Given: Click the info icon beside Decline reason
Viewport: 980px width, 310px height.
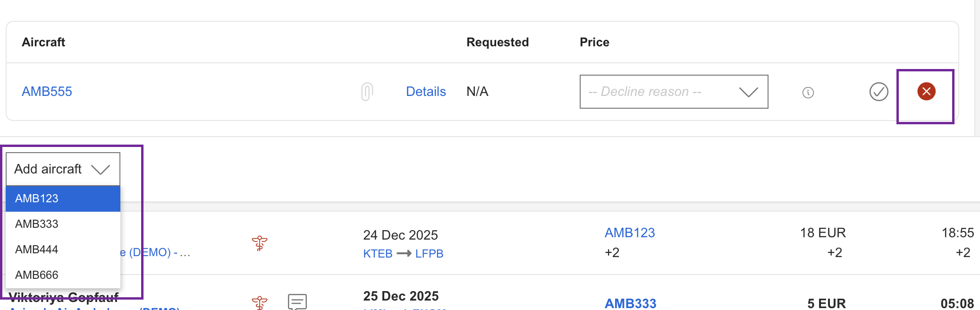Looking at the screenshot, I should (x=808, y=93).
